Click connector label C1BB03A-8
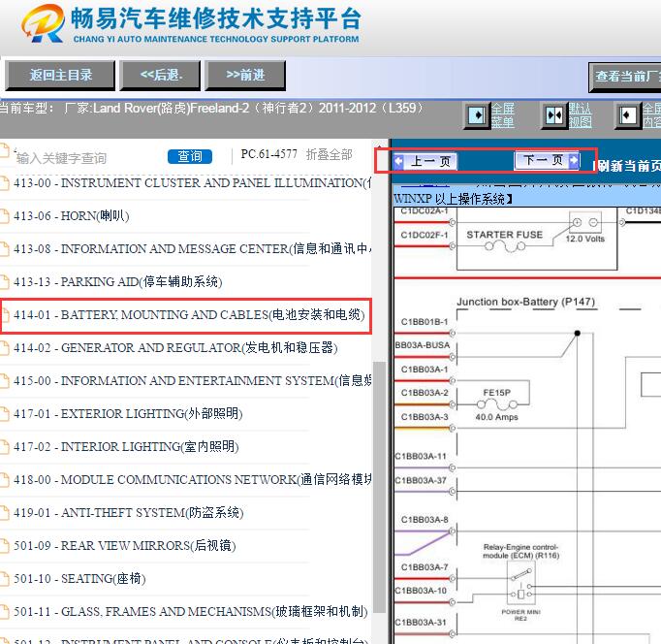This screenshot has width=661, height=644. [425, 520]
